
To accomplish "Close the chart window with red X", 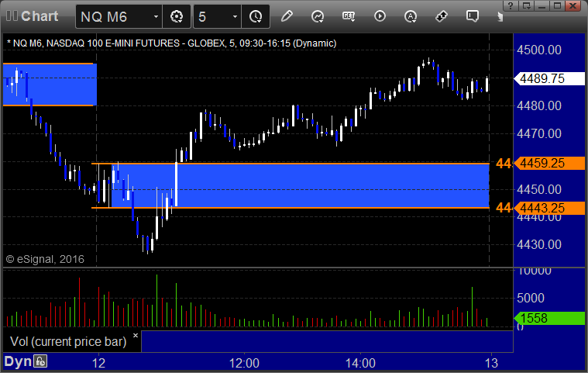I will click(573, 5).
